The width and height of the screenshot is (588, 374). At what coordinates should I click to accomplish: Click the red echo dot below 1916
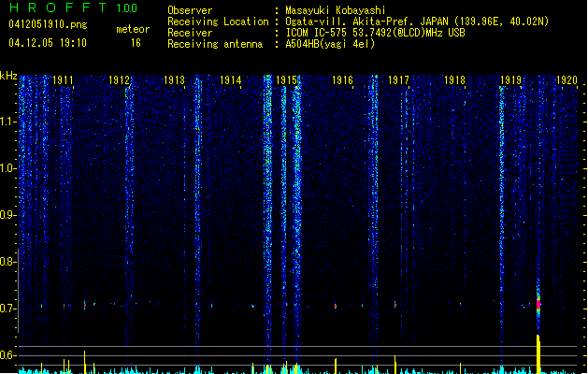[336, 306]
